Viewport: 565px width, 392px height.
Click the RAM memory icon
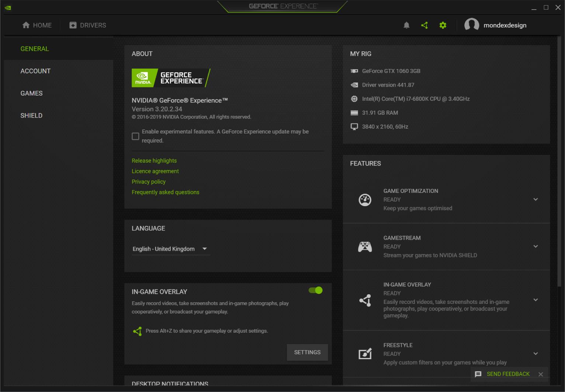point(354,113)
